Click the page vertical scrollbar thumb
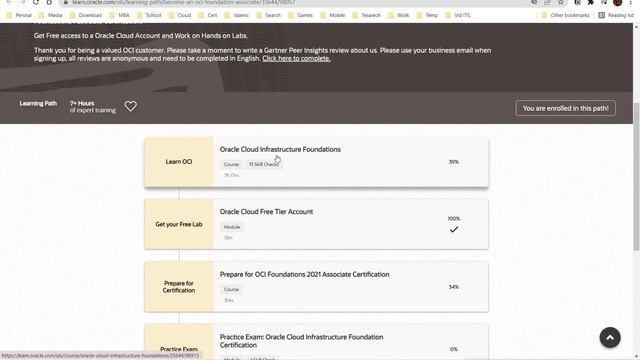Screen dimensions: 640x360 coord(636,176)
